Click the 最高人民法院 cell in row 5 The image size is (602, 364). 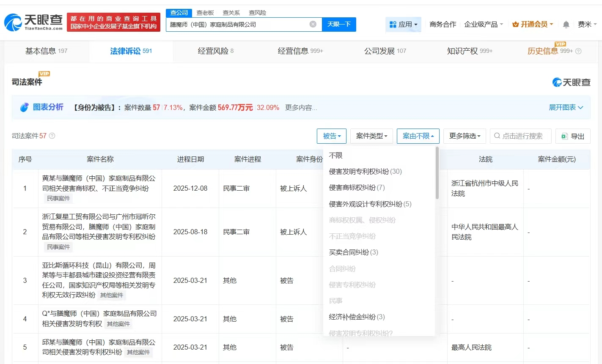click(x=471, y=348)
